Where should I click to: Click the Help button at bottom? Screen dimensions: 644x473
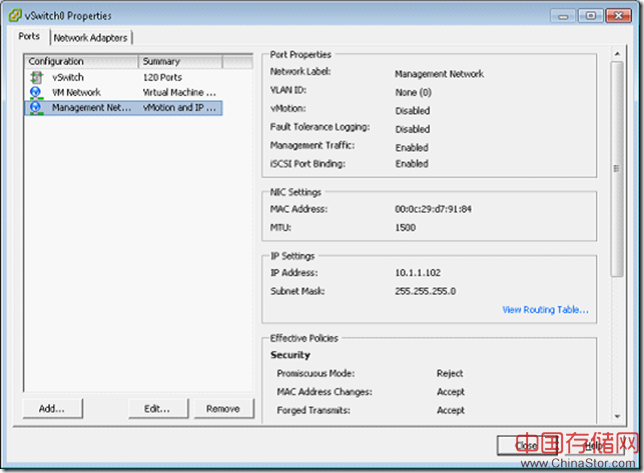(593, 445)
